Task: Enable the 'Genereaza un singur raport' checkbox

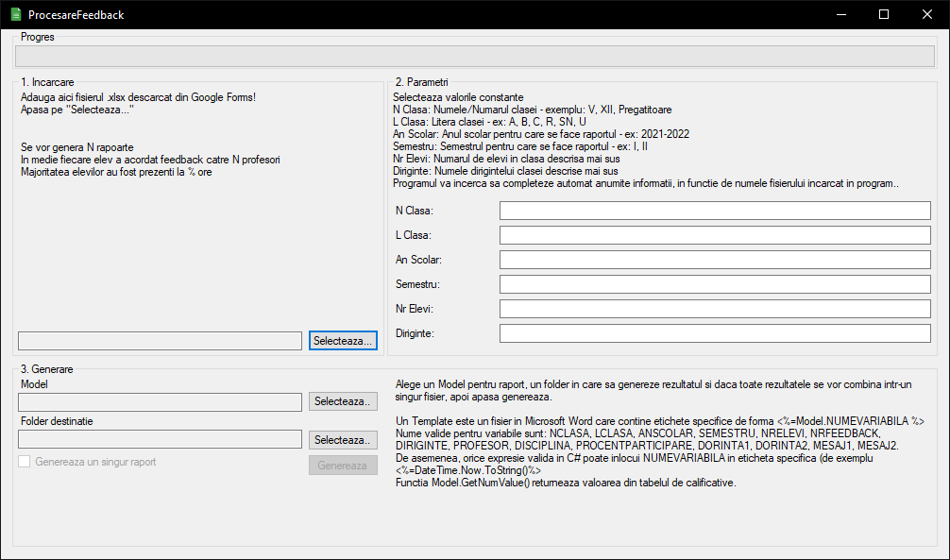Action: 23,461
